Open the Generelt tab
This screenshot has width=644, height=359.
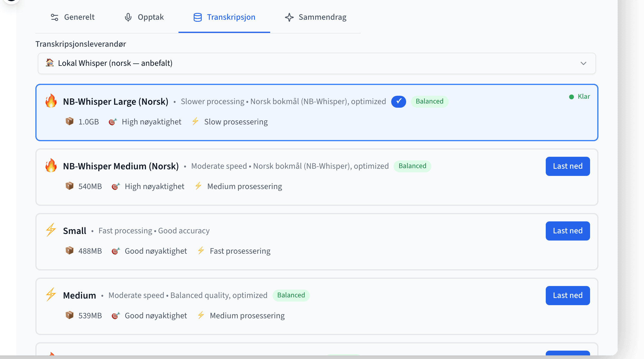72,17
